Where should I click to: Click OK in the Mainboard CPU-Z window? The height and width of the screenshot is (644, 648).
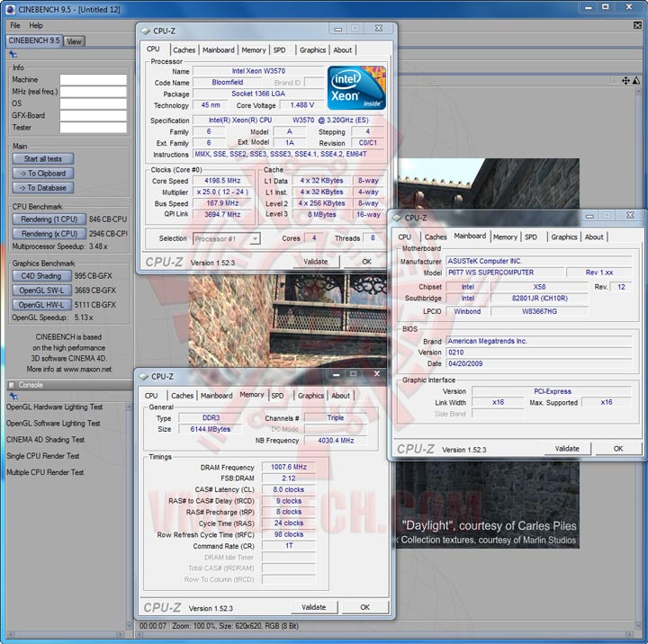coord(617,449)
